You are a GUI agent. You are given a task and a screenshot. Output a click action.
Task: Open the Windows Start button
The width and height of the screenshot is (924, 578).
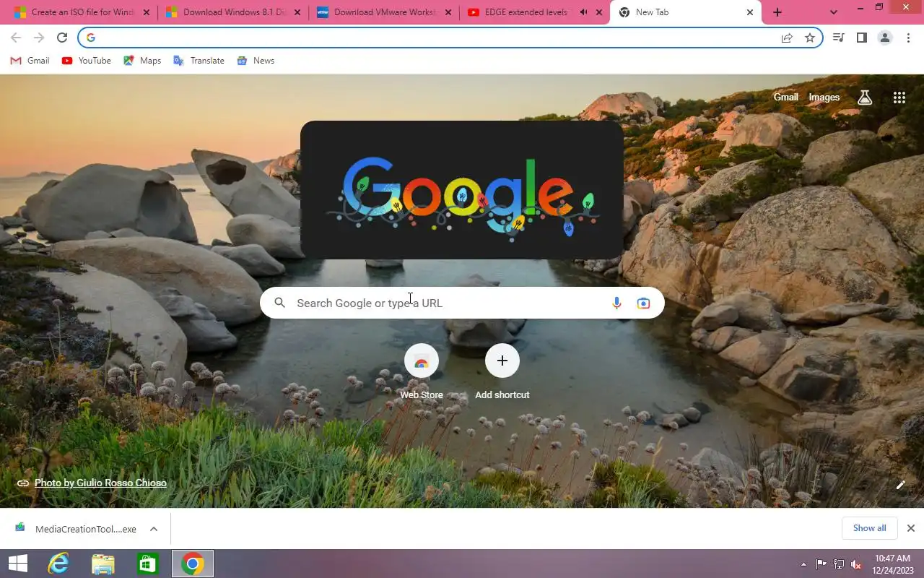[17, 564]
